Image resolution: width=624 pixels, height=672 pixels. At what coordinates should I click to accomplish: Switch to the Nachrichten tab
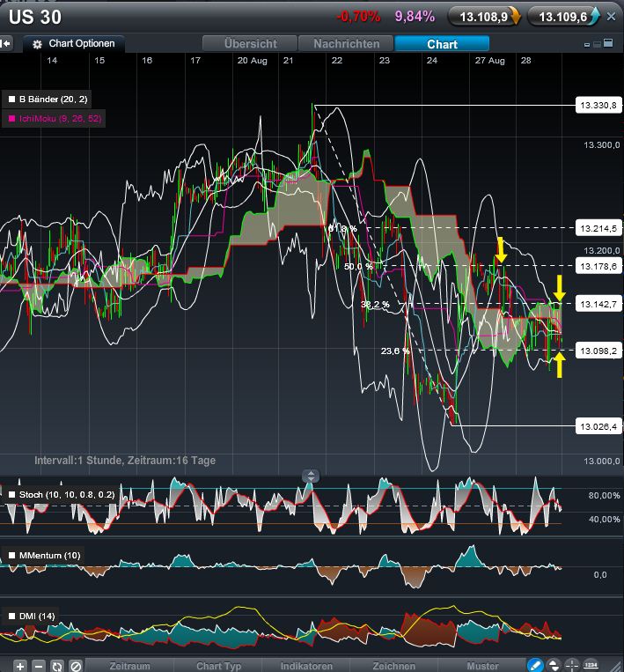pyautogui.click(x=346, y=44)
